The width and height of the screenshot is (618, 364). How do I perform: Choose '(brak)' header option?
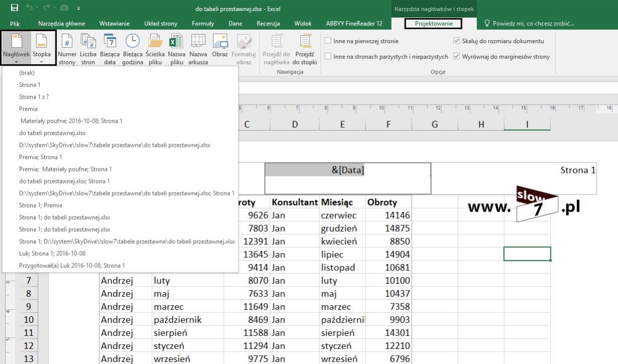pos(120,73)
